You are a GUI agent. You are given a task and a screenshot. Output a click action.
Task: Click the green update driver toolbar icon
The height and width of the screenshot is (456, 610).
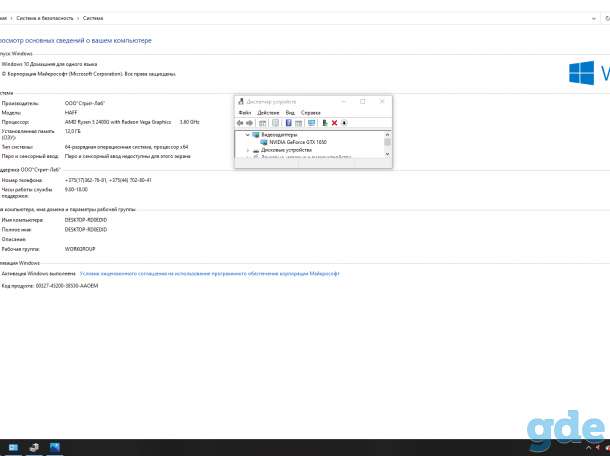tap(325, 123)
